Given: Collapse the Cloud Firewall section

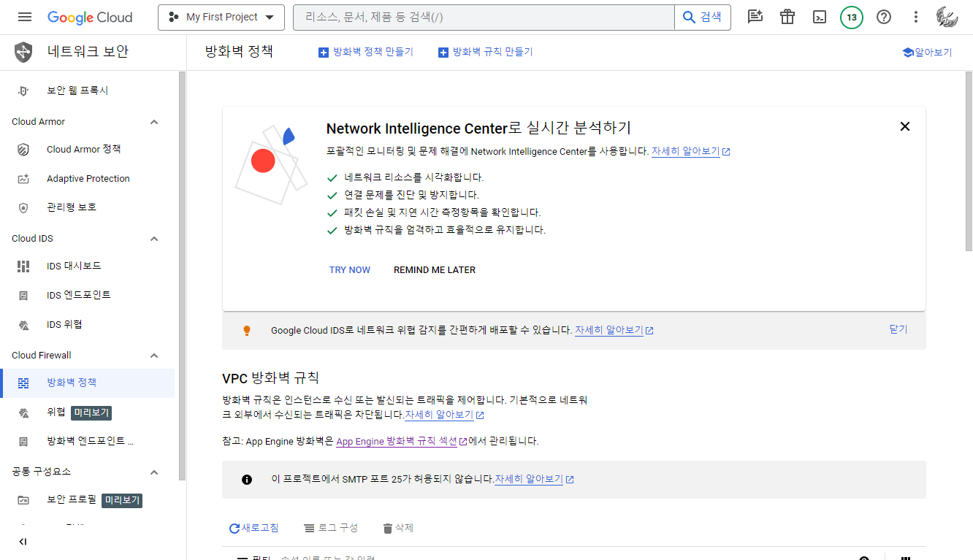Looking at the screenshot, I should (154, 356).
